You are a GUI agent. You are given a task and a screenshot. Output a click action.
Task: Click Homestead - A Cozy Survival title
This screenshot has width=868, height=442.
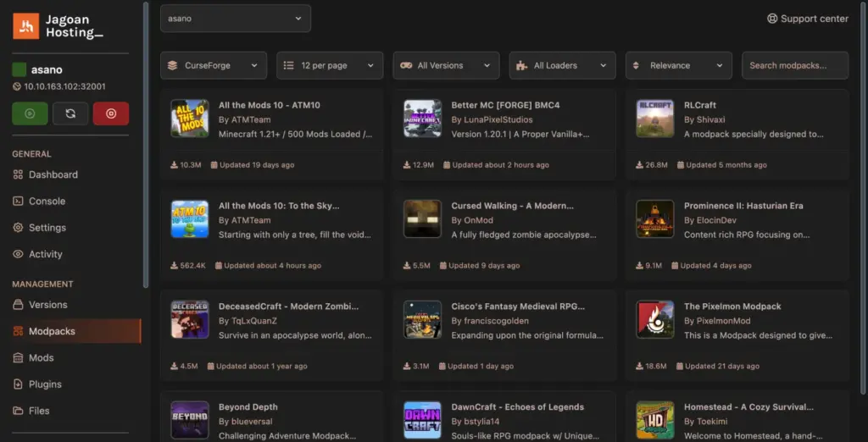[749, 407]
